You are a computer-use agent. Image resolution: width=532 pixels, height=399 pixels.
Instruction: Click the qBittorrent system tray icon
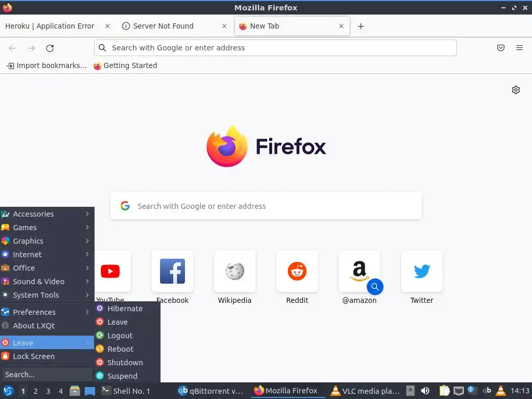486,391
